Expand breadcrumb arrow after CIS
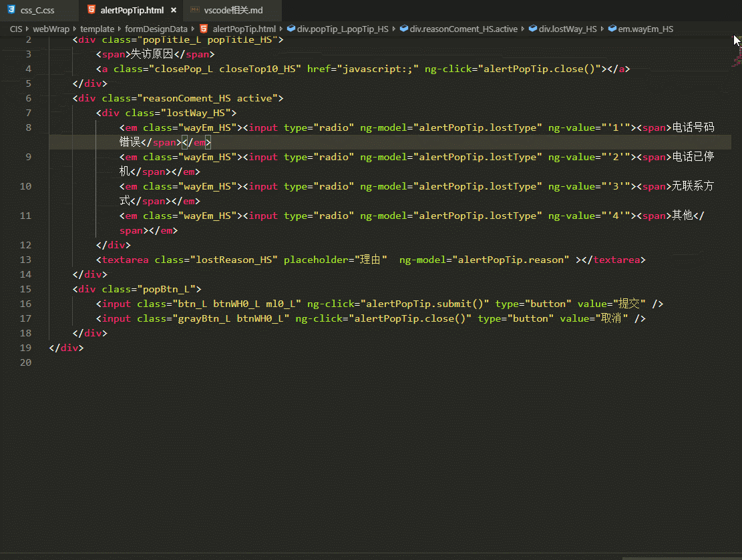This screenshot has width=742, height=560. [27, 29]
